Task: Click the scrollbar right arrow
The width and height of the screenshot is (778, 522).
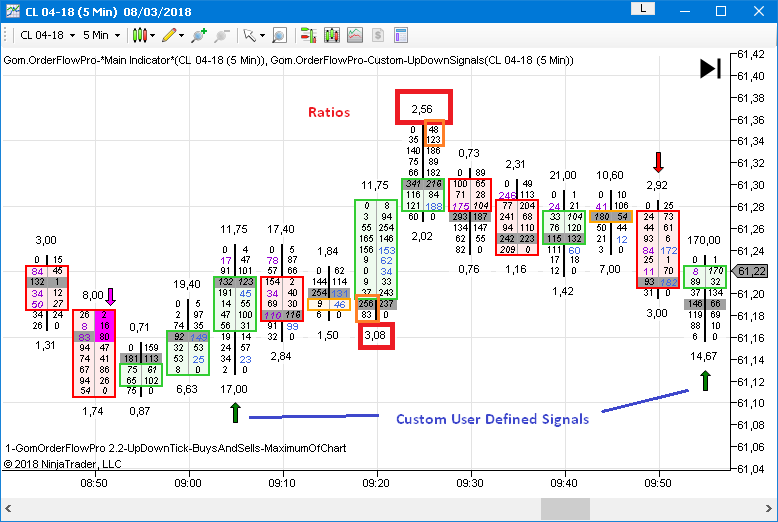Action: point(769,509)
